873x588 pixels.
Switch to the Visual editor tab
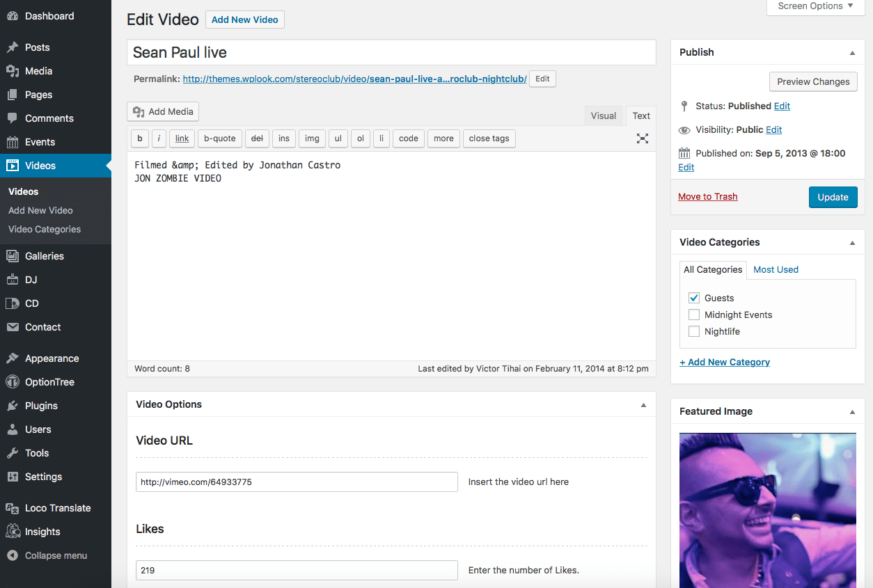604,116
